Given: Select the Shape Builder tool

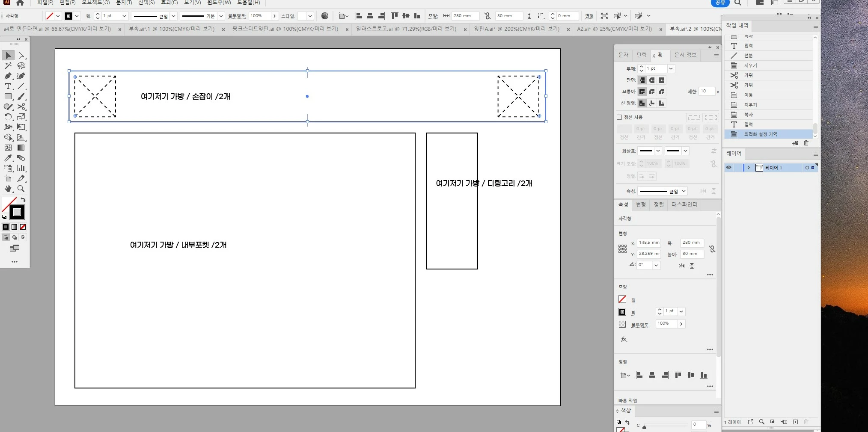Looking at the screenshot, I should pos(8,138).
